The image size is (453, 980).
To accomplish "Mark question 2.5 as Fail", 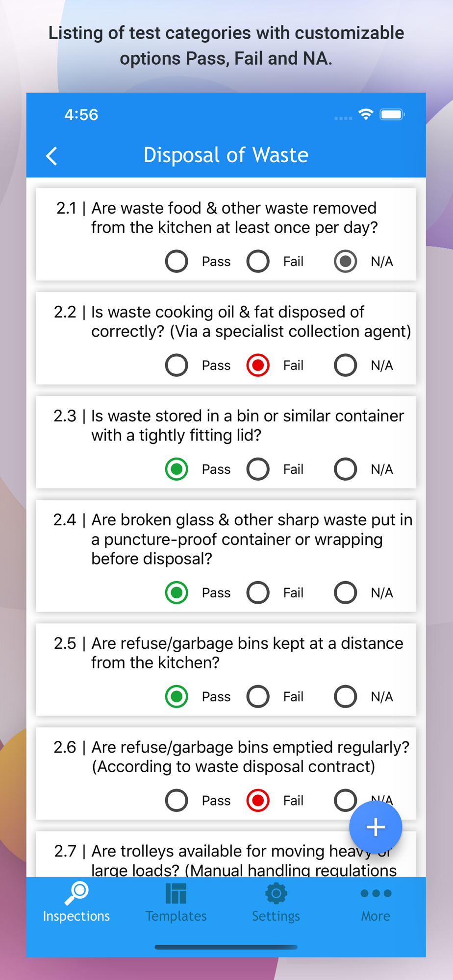I will [x=258, y=696].
